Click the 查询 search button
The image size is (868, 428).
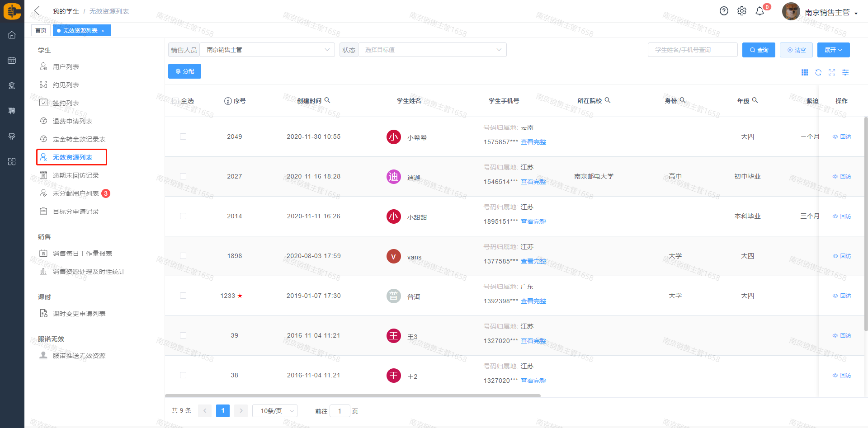(x=759, y=50)
